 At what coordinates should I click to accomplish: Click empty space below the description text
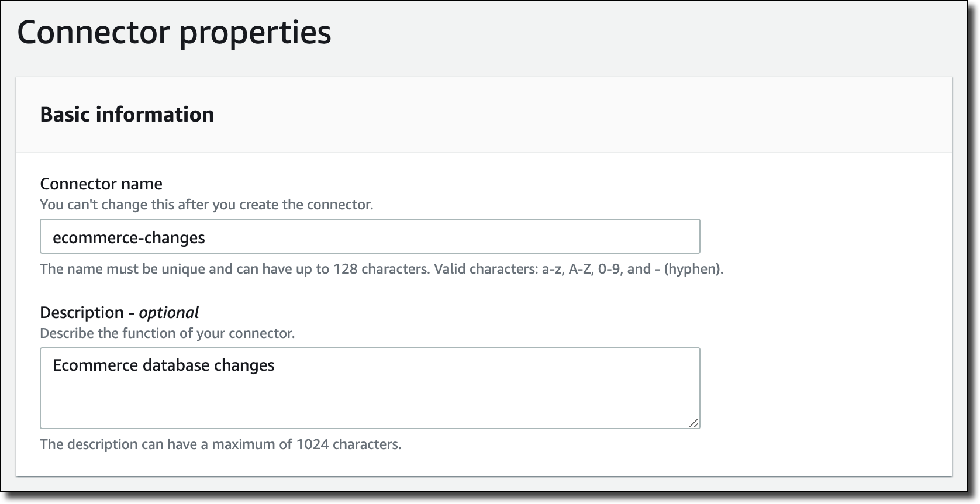tap(368, 403)
